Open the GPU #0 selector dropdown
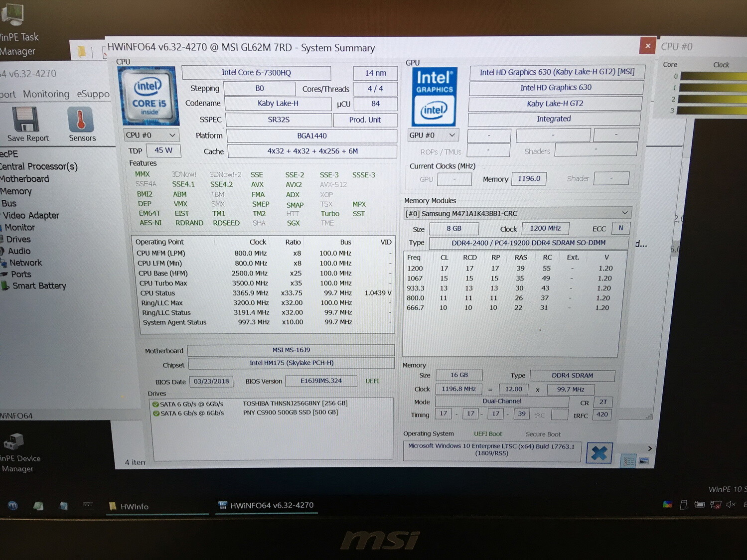747x560 pixels. coord(432,135)
